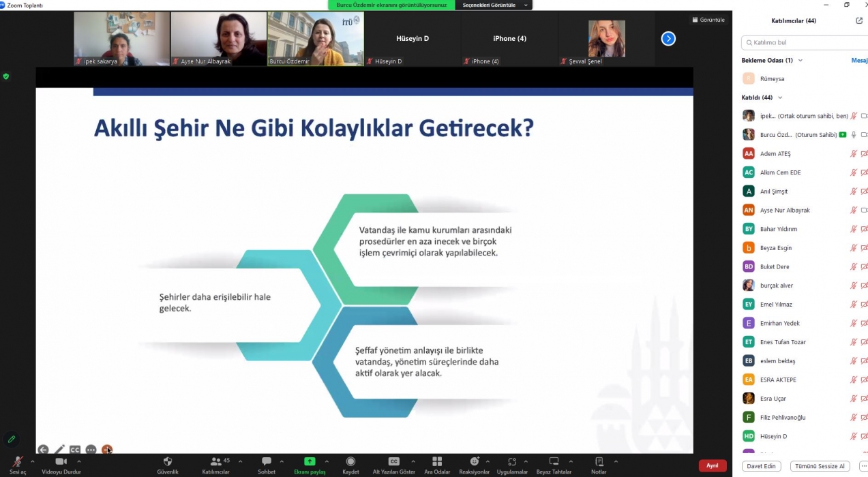This screenshot has width=868, height=477.
Task: Click the green Ekranı paylaş icon
Action: (x=310, y=462)
